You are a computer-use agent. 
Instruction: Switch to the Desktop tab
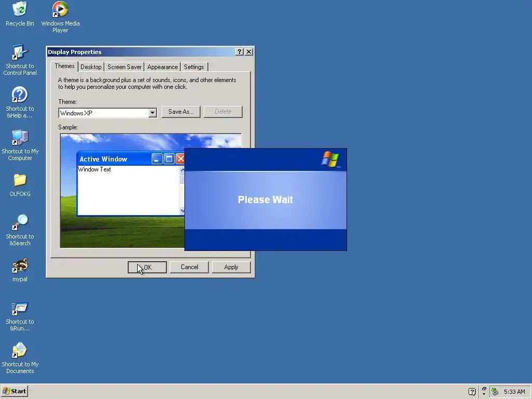coord(91,67)
